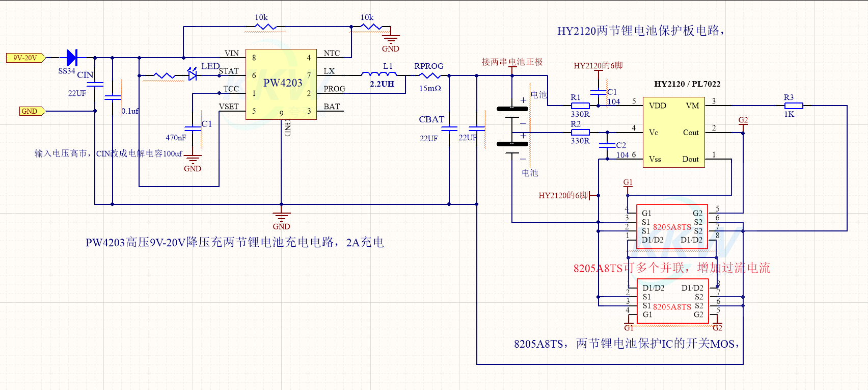Click the 1K value under R3

click(x=789, y=114)
